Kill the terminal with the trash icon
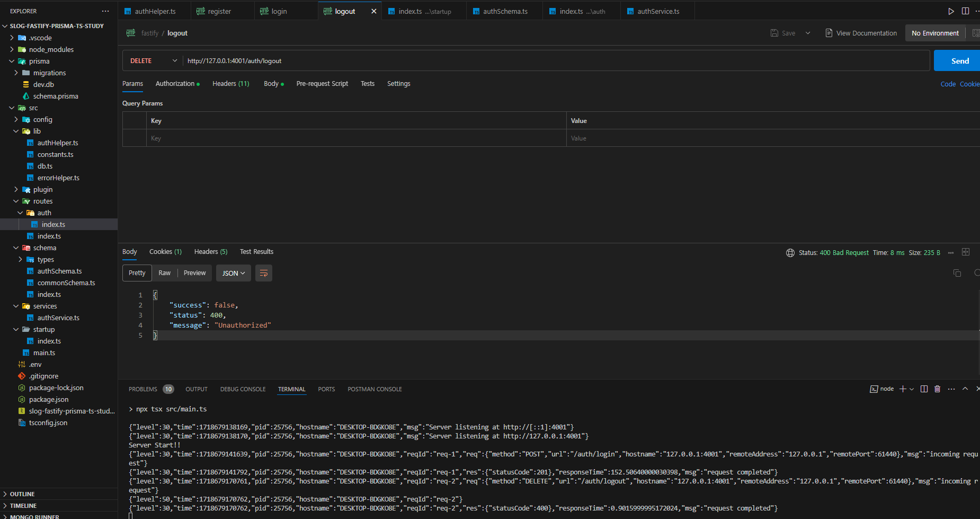 coord(937,389)
